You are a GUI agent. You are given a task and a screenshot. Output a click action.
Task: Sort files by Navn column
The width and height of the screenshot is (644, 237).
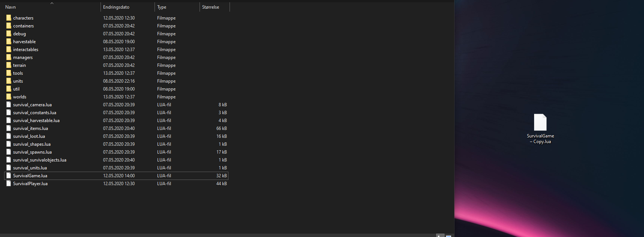[11, 7]
